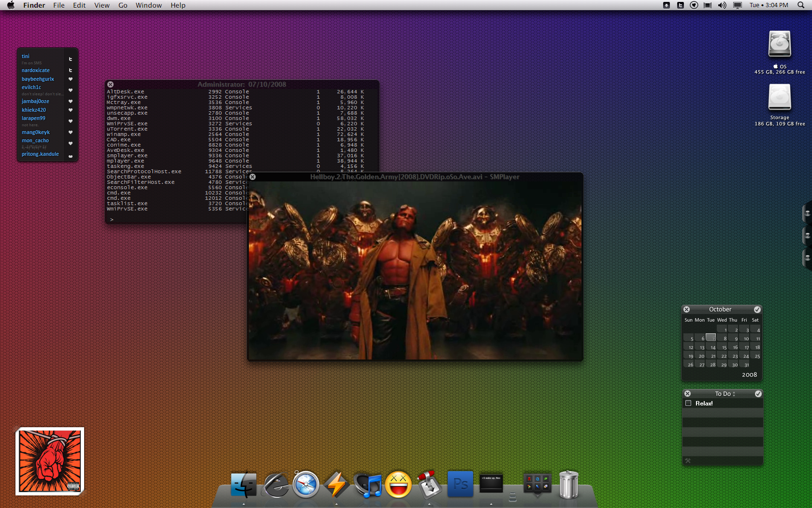Open contact pritong.kandule in buddy list
This screenshot has height=508, width=812.
coord(40,154)
